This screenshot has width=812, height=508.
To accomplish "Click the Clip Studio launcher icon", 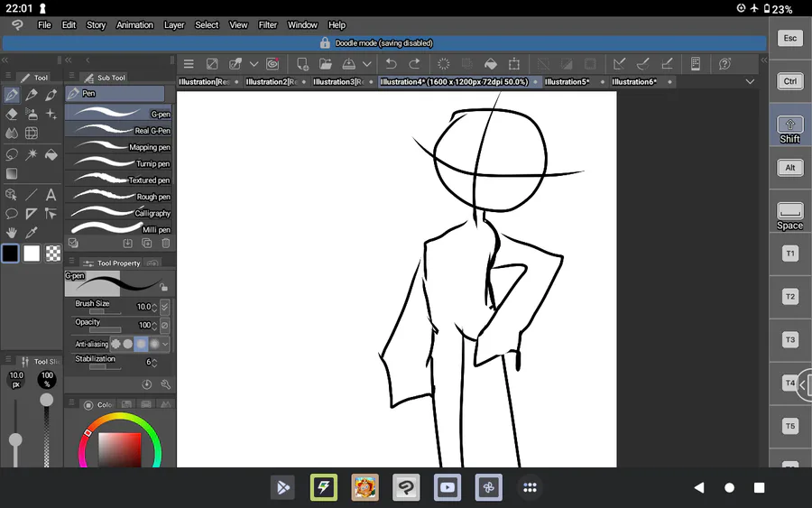I will click(x=272, y=64).
